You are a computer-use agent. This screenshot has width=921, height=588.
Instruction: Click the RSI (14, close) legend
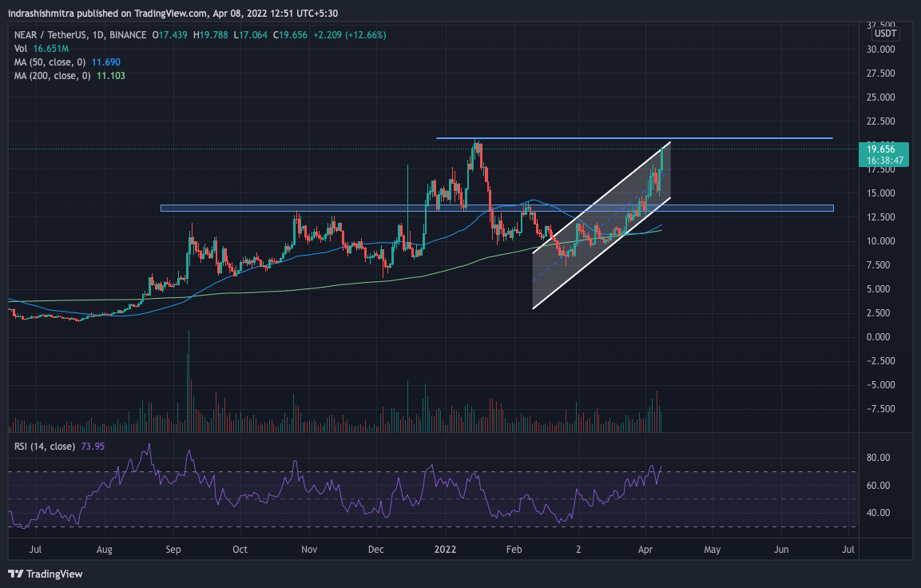point(42,446)
